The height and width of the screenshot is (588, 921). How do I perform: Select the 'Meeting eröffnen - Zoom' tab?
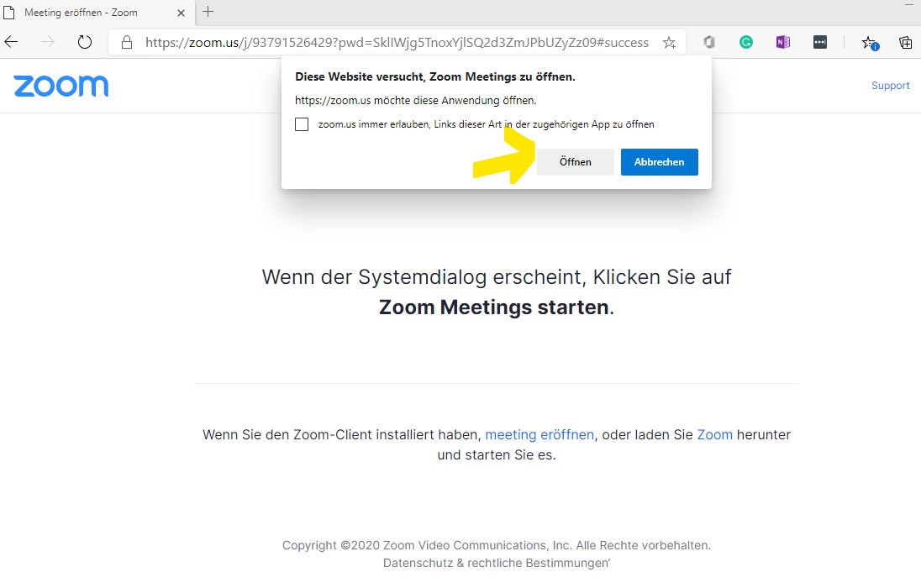tap(97, 13)
